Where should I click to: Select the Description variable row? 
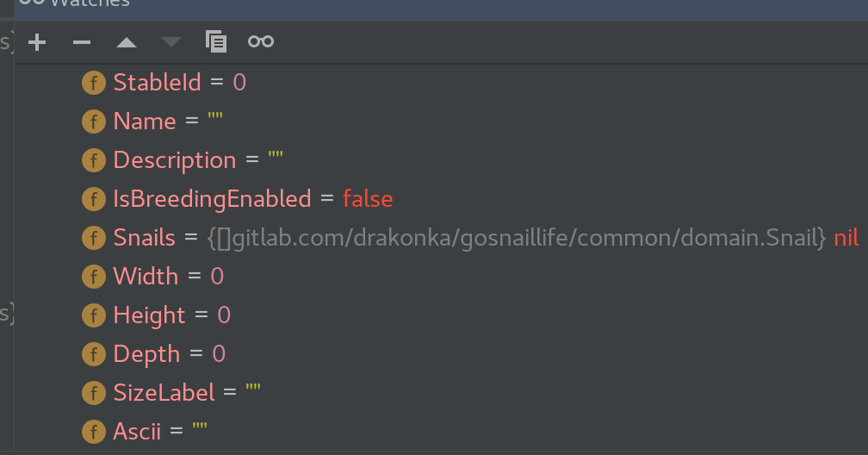(174, 160)
